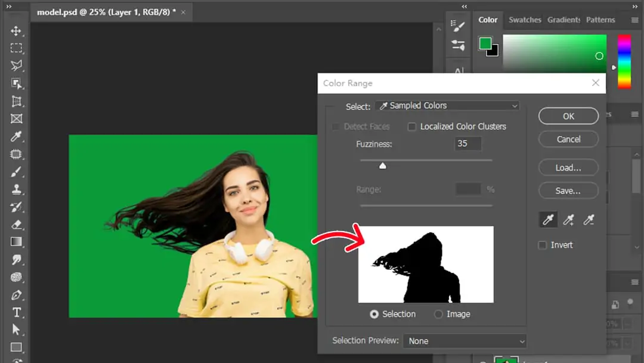This screenshot has height=363, width=644.
Task: Open the Select Sampled Colors dropdown
Action: click(447, 106)
